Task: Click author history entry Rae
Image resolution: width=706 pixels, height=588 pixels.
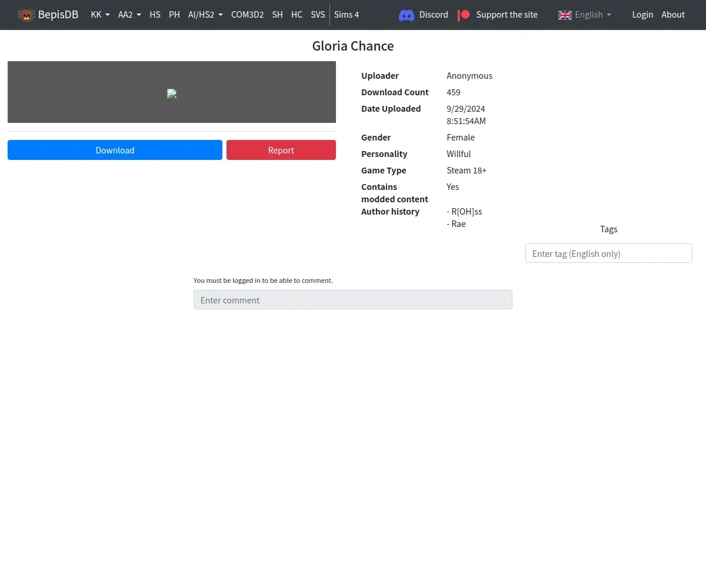Action: [x=457, y=224]
